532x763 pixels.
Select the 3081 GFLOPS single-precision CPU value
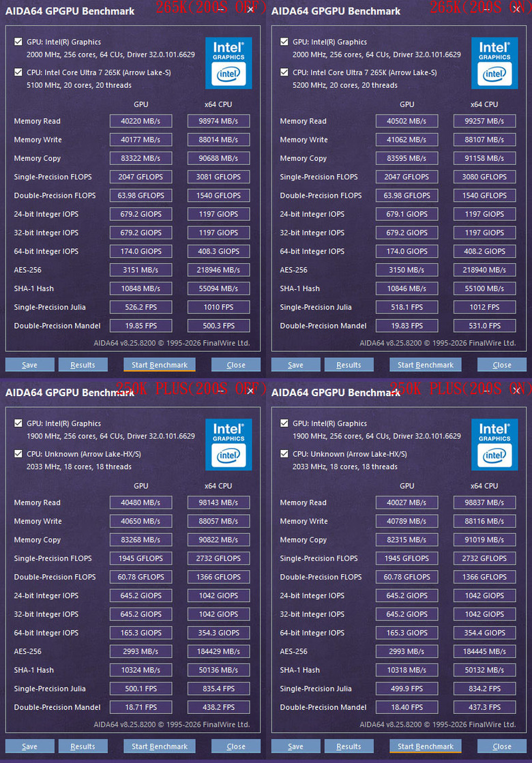(218, 177)
